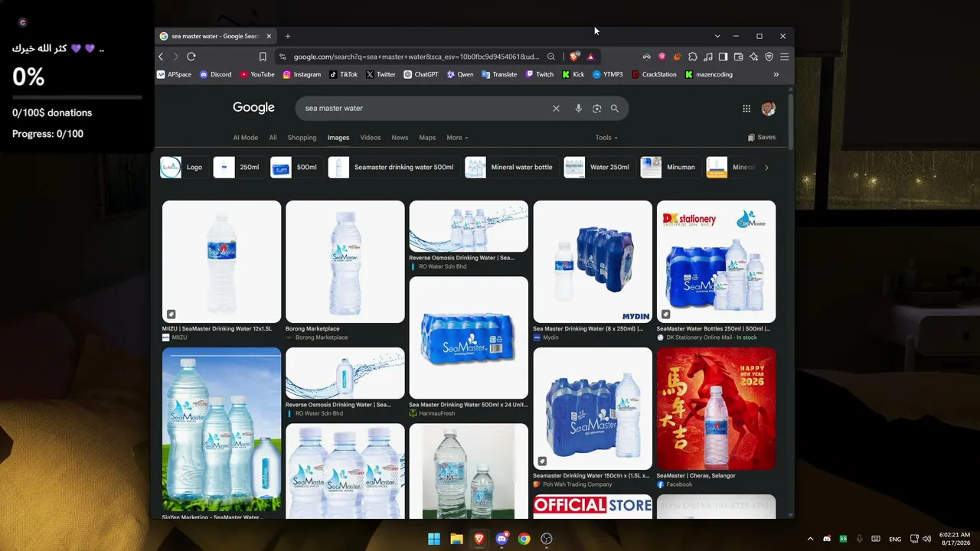The width and height of the screenshot is (980, 551).
Task: Open the SeaMaster Cheras, Selangor Facebook image
Action: point(716,409)
